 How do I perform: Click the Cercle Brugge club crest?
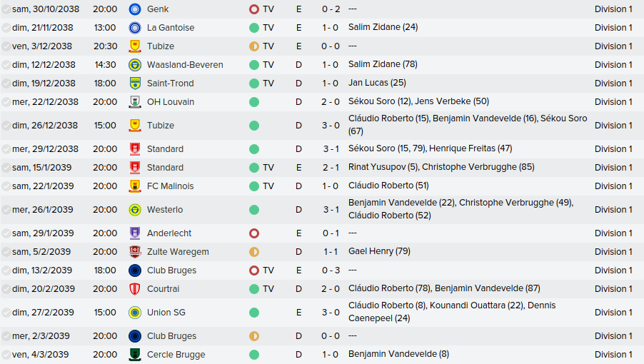click(134, 355)
